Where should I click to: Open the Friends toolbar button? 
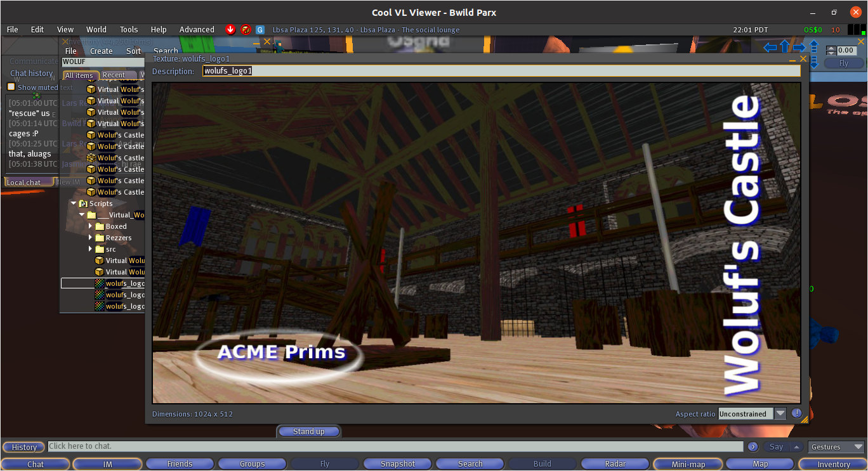[180, 464]
